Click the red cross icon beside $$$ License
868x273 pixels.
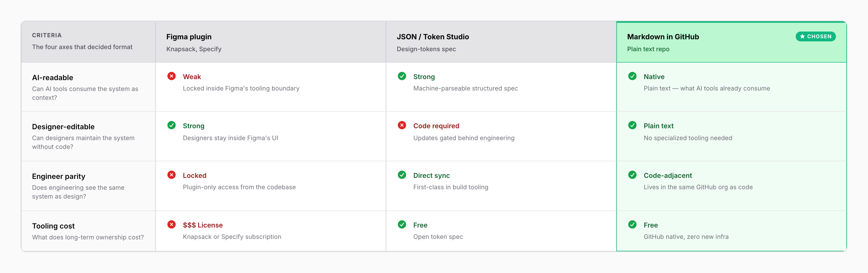coord(172,224)
